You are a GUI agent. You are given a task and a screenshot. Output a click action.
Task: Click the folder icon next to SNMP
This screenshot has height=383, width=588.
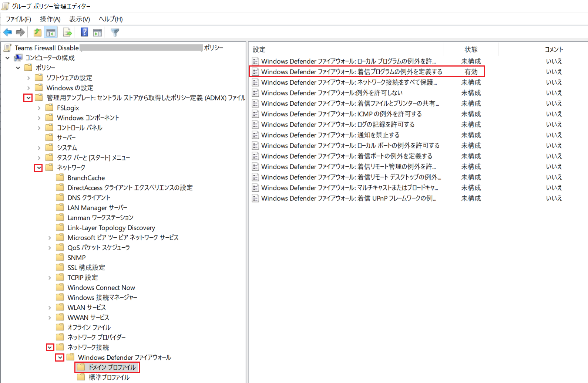60,257
